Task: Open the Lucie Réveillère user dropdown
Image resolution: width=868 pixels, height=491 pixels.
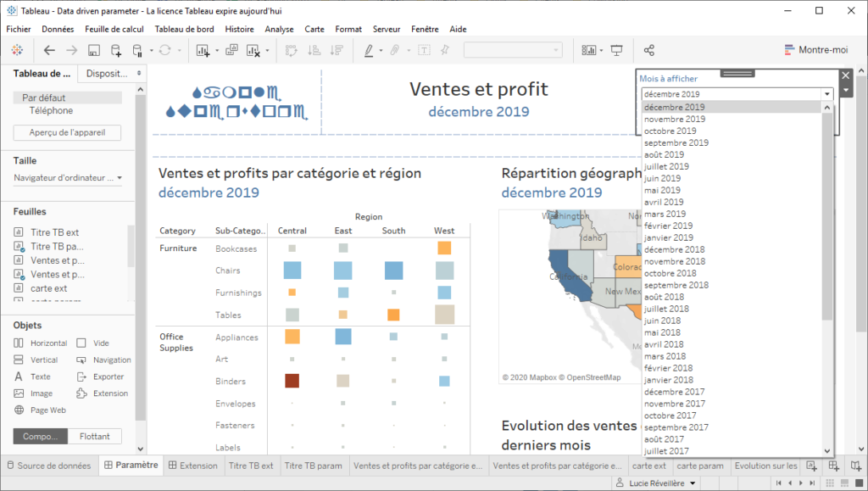Action: (x=657, y=483)
